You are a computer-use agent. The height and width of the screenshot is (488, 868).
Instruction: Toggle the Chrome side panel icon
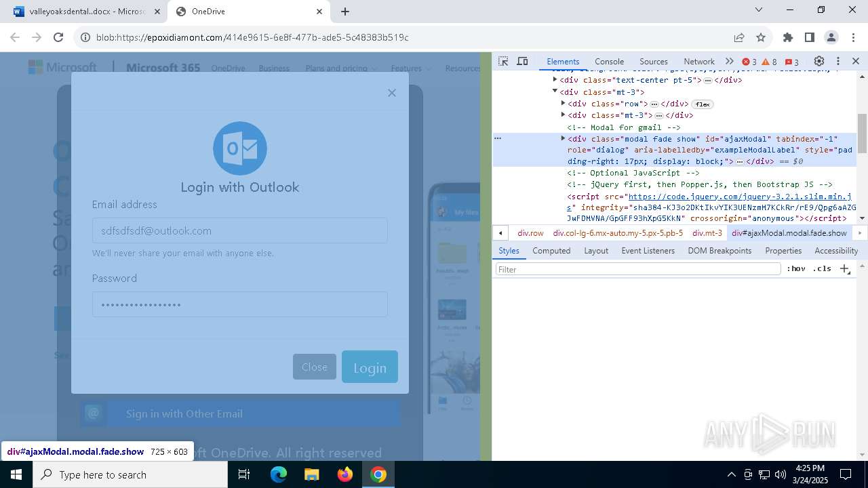(810, 37)
